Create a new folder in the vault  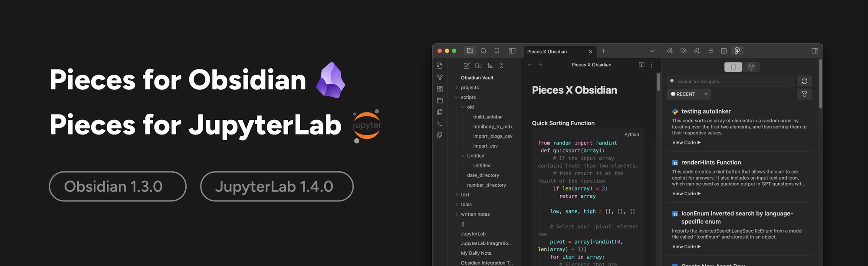[x=478, y=66]
